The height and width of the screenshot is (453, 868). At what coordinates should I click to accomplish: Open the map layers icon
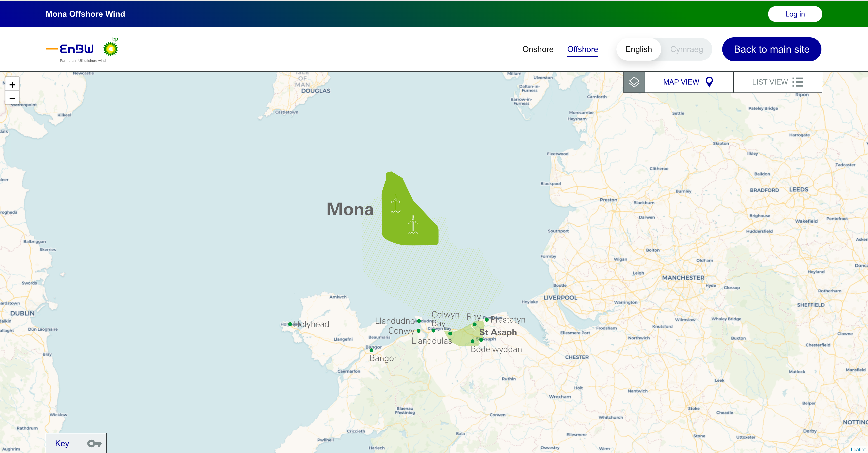click(634, 82)
